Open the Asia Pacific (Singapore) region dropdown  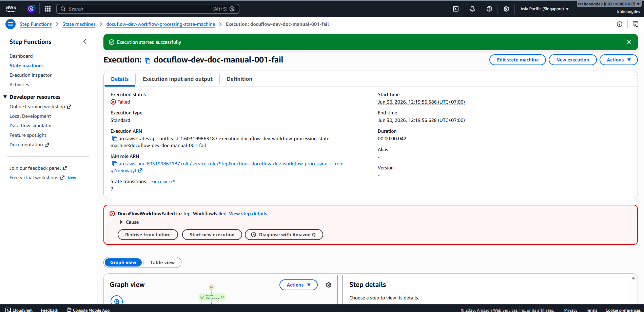pyautogui.click(x=545, y=9)
